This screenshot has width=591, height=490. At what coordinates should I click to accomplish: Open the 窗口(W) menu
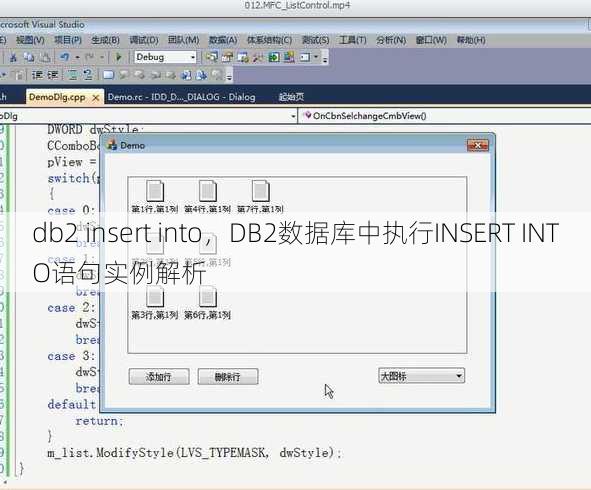click(431, 40)
